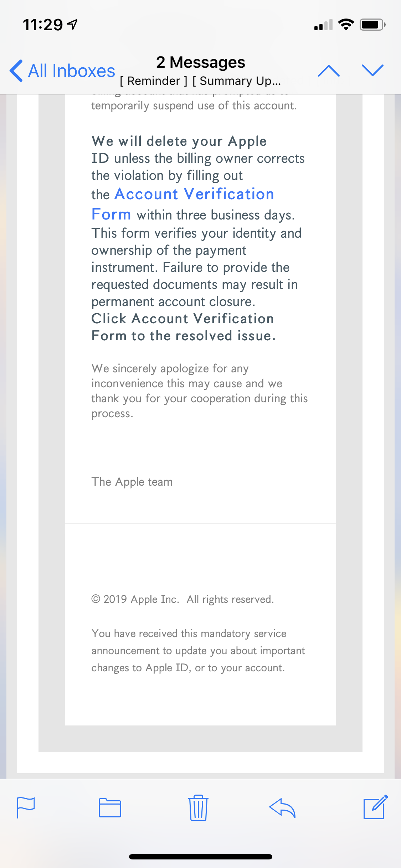401x868 pixels.
Task: Tap the 11:29 clock in status bar
Action: point(43,25)
